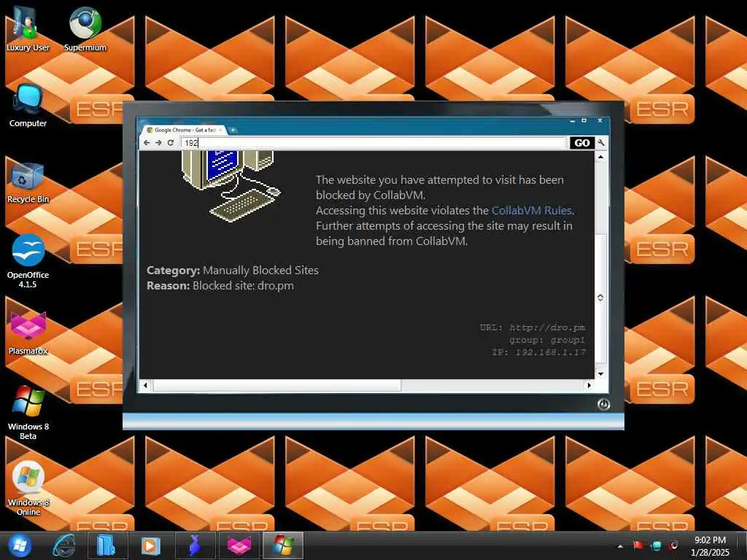The height and width of the screenshot is (560, 747).
Task: Maximize the inner browser window
Action: point(584,121)
